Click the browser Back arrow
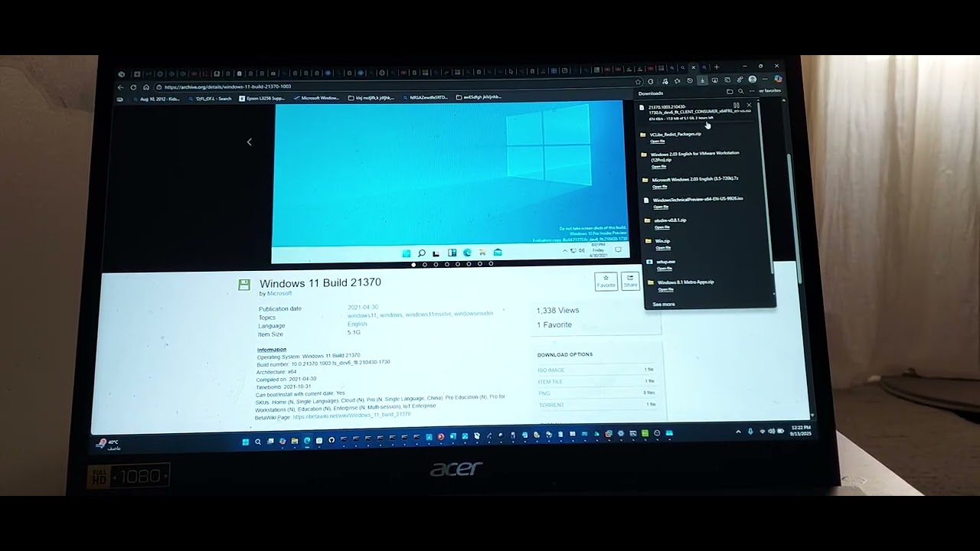 point(121,87)
